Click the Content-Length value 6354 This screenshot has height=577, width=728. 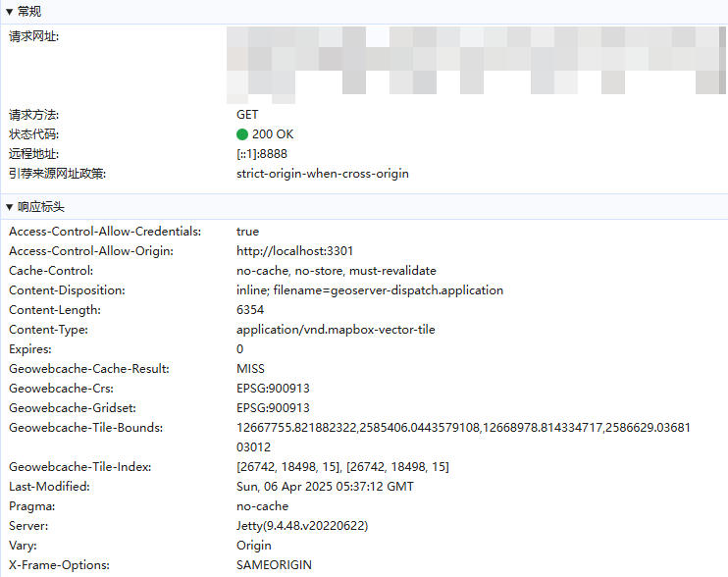tap(250, 310)
